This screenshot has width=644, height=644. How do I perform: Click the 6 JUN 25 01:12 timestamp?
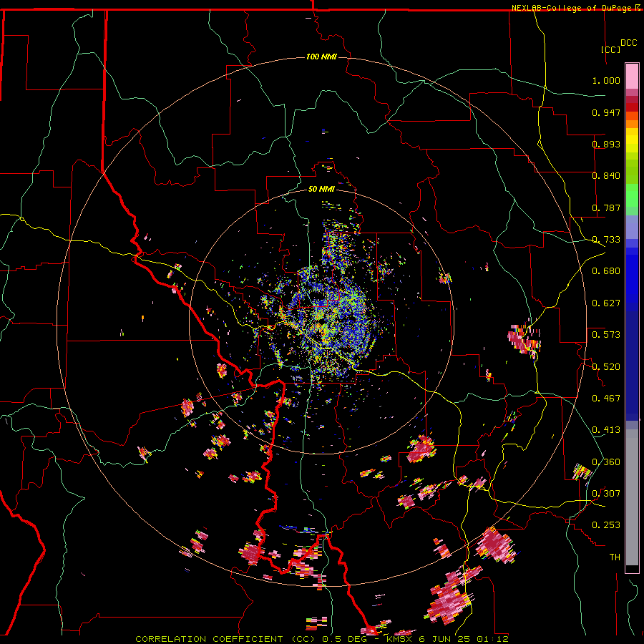(x=464, y=639)
